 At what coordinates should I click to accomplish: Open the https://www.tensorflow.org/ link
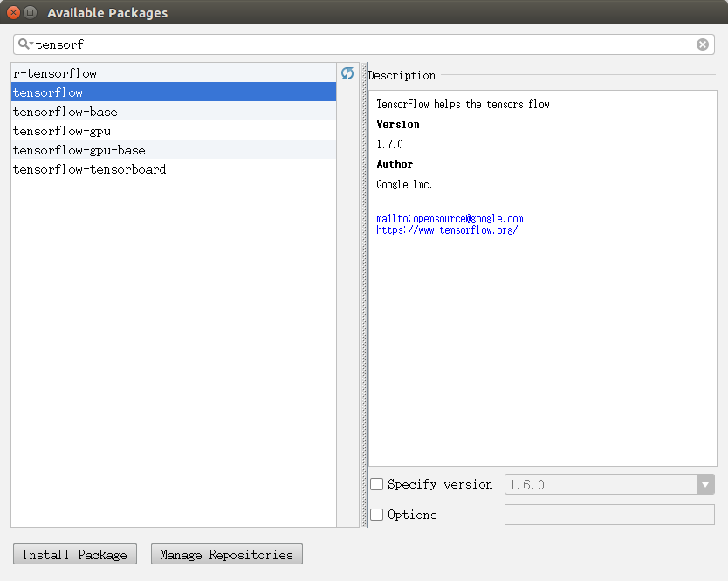tap(447, 230)
